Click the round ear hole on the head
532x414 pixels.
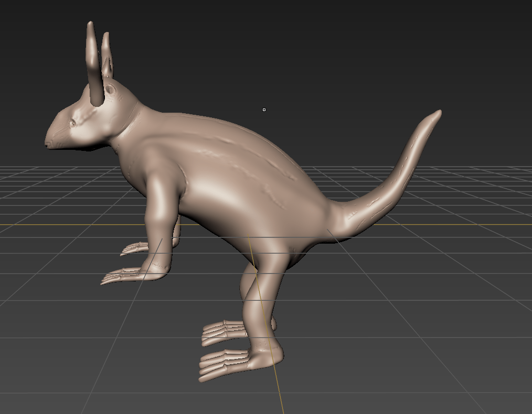(x=110, y=90)
